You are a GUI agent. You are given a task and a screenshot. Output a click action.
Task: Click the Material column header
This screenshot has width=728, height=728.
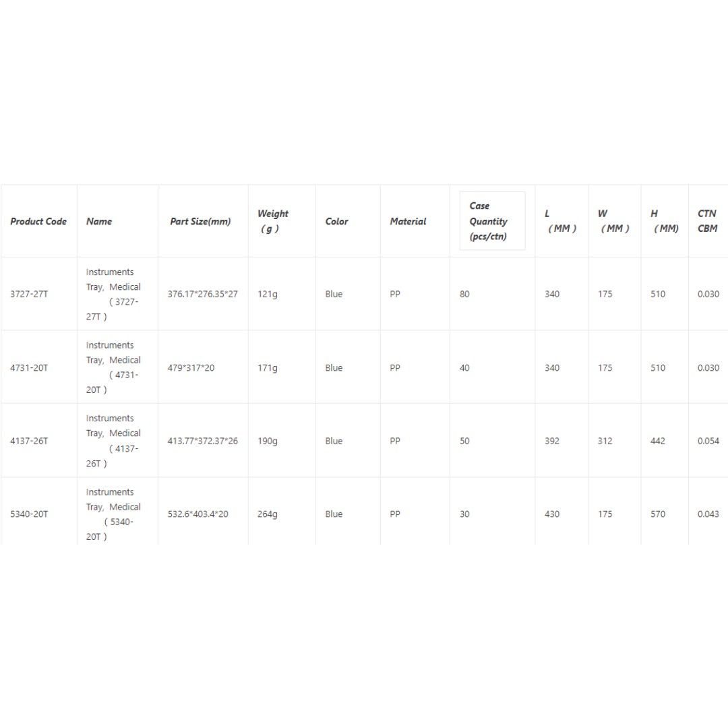coord(408,221)
